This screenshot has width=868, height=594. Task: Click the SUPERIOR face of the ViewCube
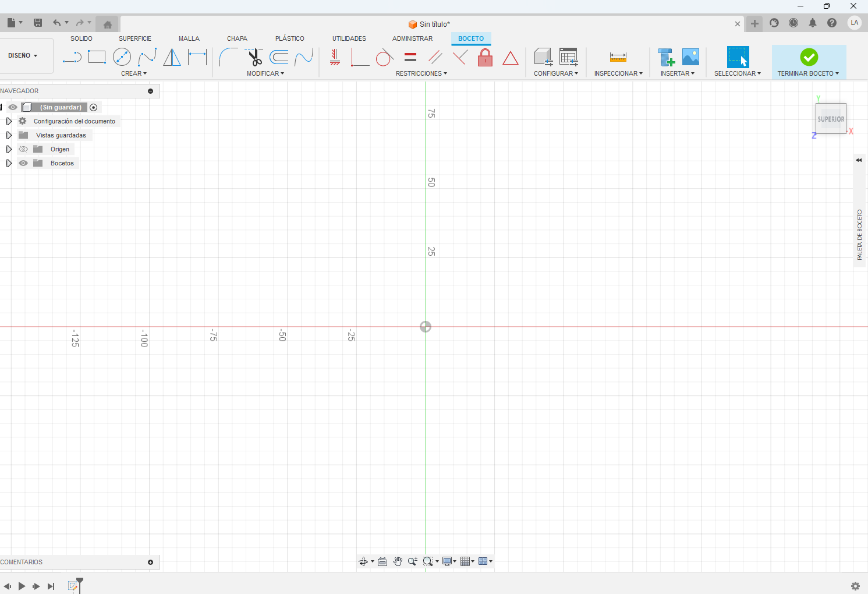click(x=831, y=119)
